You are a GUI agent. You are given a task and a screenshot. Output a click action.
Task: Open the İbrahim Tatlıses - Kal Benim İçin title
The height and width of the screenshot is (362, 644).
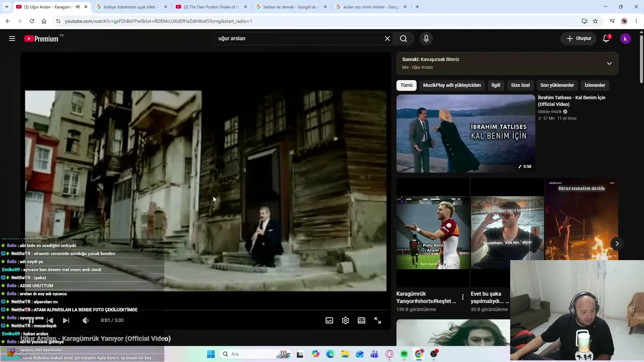click(x=572, y=101)
